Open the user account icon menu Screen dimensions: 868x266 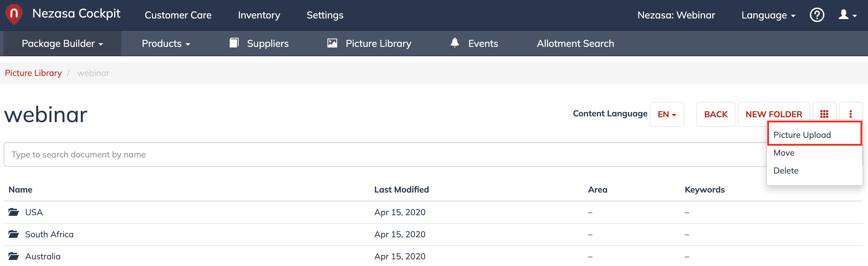847,15
